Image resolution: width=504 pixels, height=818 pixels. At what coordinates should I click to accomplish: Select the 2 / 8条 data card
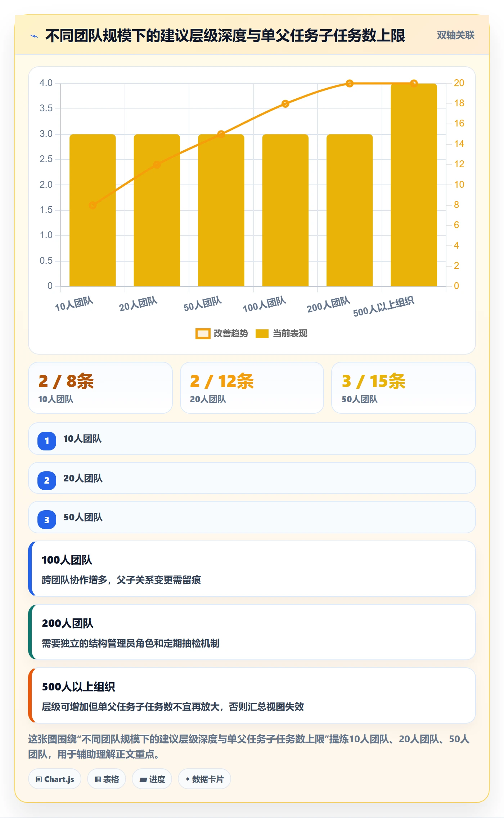100,388
